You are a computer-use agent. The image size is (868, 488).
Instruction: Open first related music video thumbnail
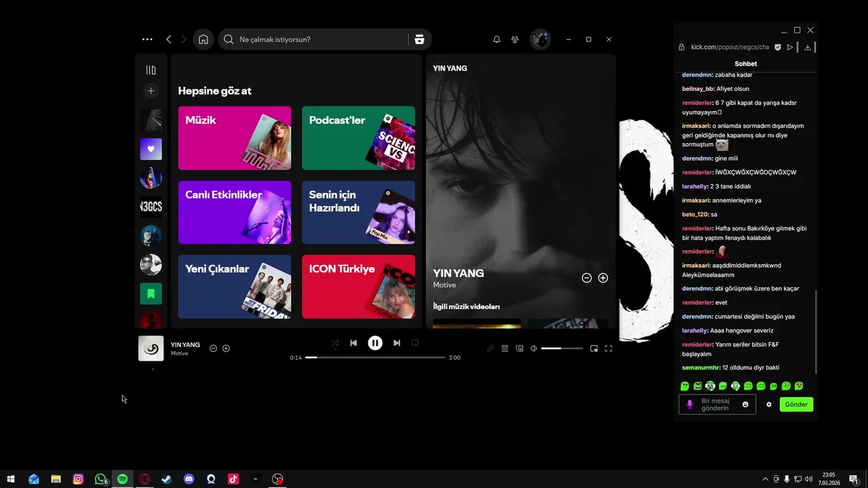(477, 323)
